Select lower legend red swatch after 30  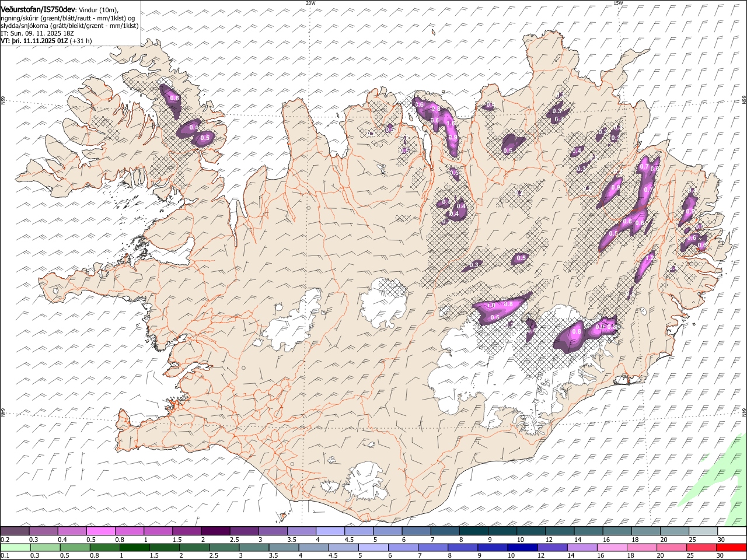click(732, 547)
